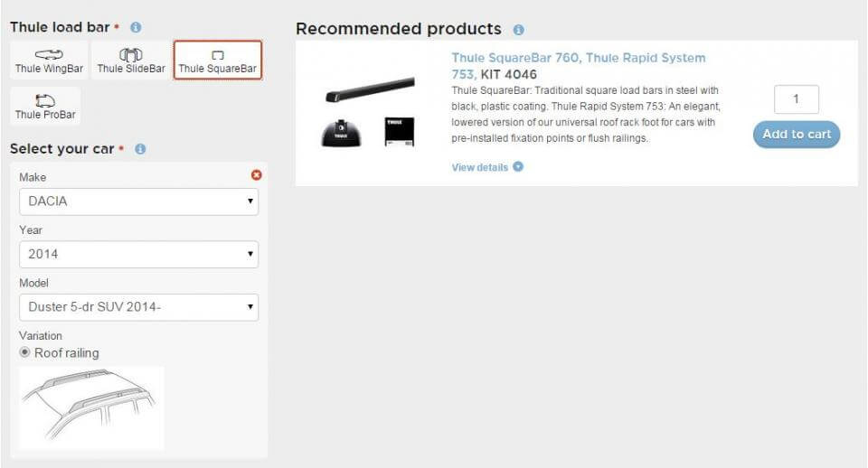
Task: Clear car selection with red X icon
Action: click(256, 175)
